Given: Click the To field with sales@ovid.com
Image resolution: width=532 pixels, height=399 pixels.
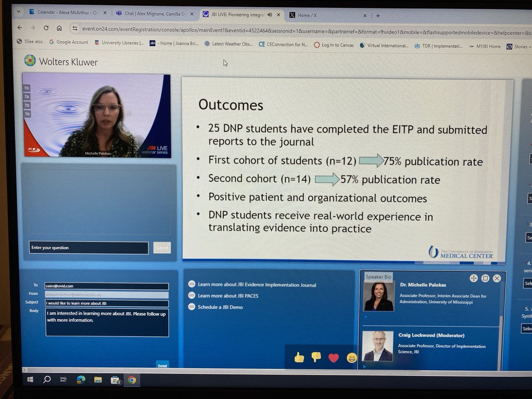Looking at the screenshot, I should coord(107,286).
